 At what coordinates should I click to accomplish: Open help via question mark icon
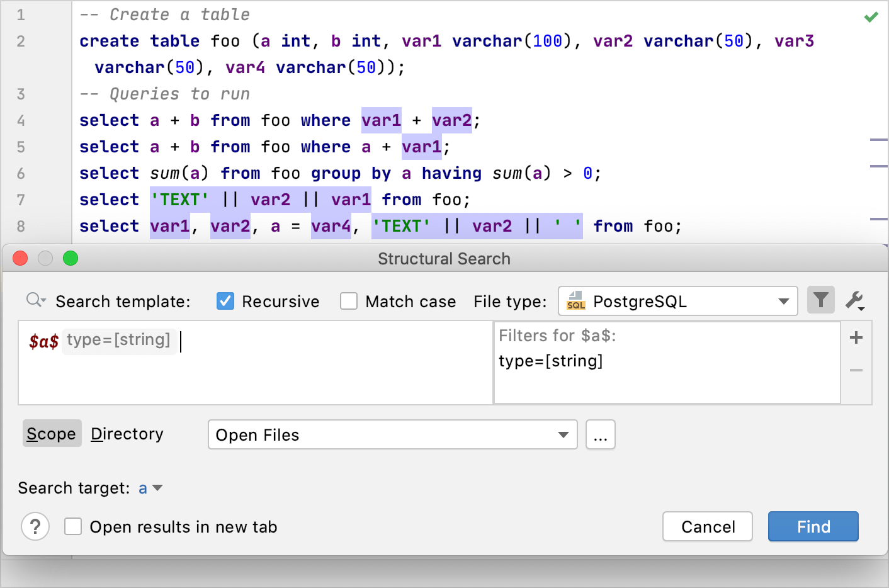pos(35,526)
